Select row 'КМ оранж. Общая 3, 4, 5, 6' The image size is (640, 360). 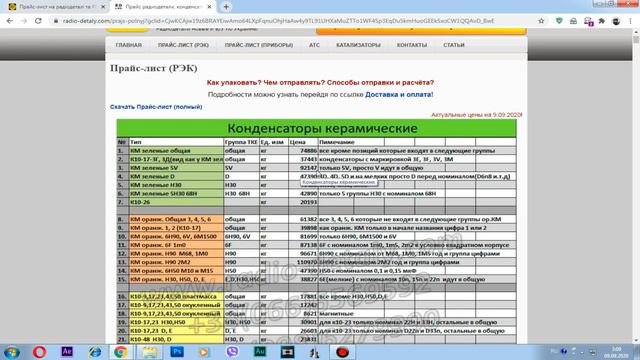(316, 219)
